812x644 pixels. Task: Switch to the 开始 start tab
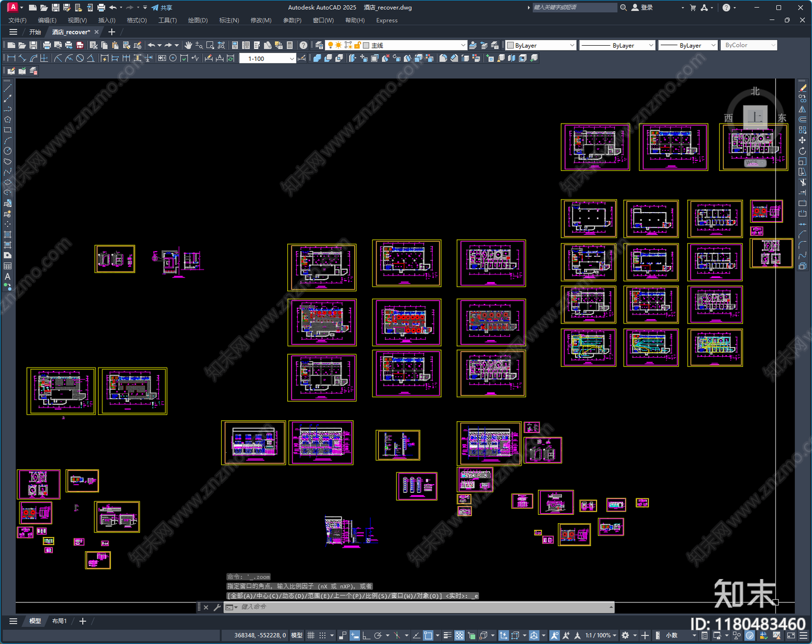[35, 32]
